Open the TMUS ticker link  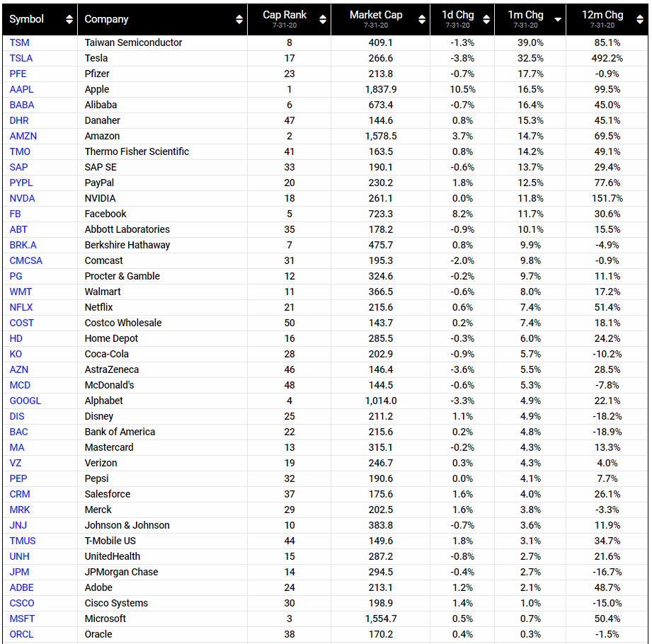[x=23, y=541]
